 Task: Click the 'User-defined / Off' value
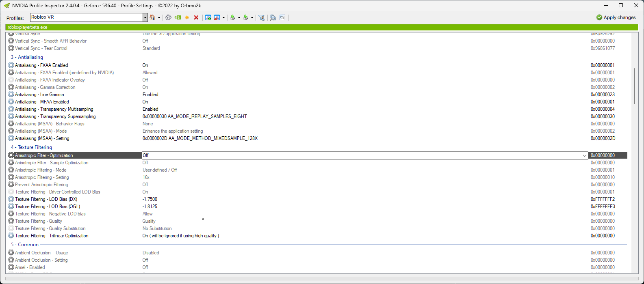tap(160, 170)
